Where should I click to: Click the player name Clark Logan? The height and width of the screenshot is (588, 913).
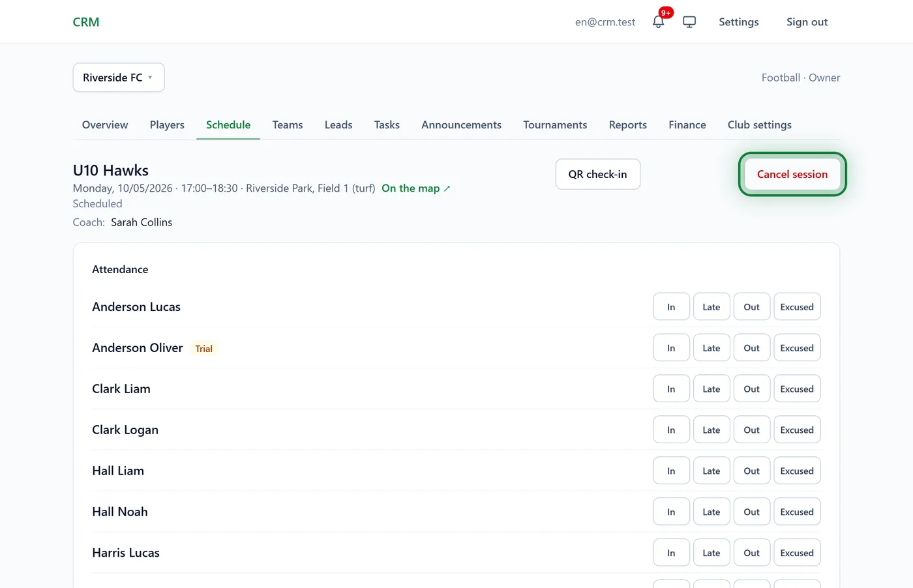pyautogui.click(x=125, y=430)
